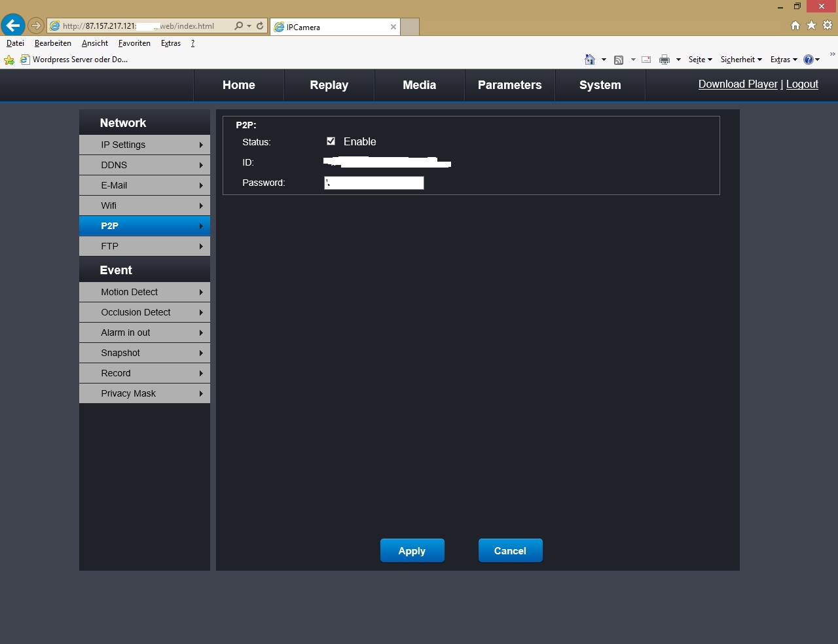Uncheck the P2P Enable checkbox
Image resolution: width=838 pixels, height=644 pixels.
coord(331,141)
